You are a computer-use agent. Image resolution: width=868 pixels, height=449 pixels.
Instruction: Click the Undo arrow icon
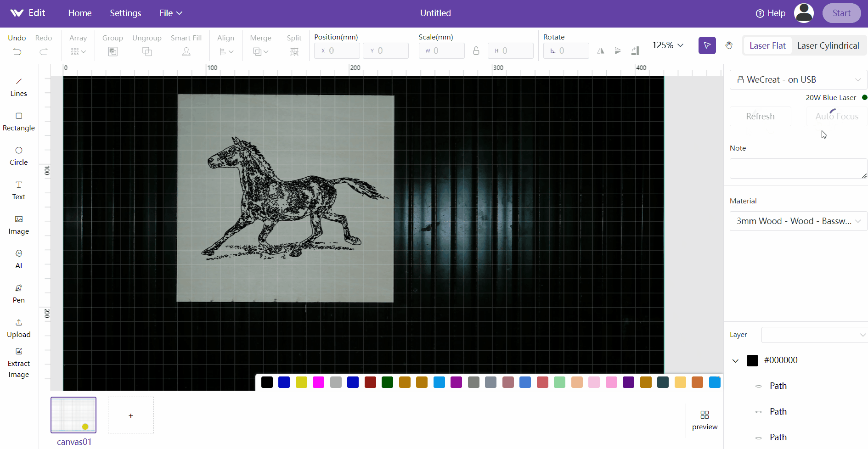[17, 51]
